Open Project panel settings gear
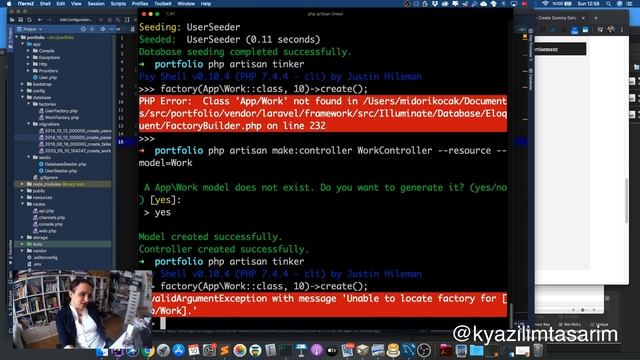The image size is (640, 360). coord(102,29)
